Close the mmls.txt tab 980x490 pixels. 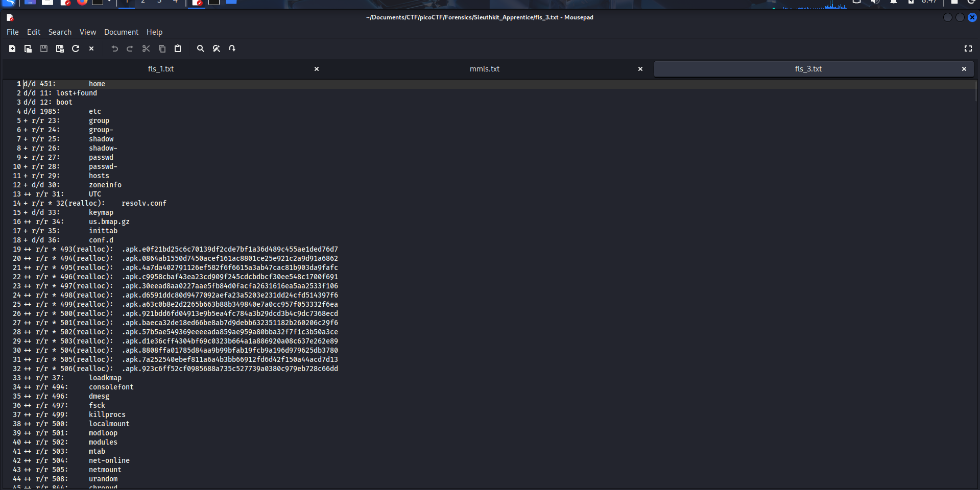point(640,69)
